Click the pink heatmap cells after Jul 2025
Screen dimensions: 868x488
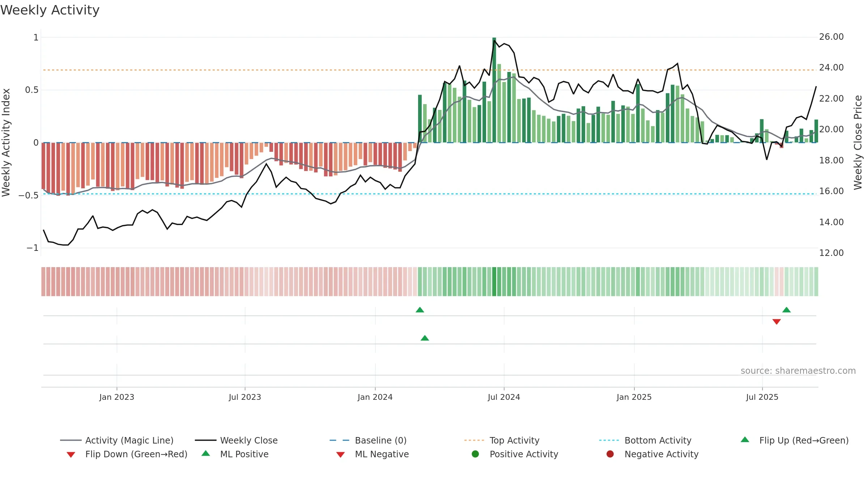point(779,282)
